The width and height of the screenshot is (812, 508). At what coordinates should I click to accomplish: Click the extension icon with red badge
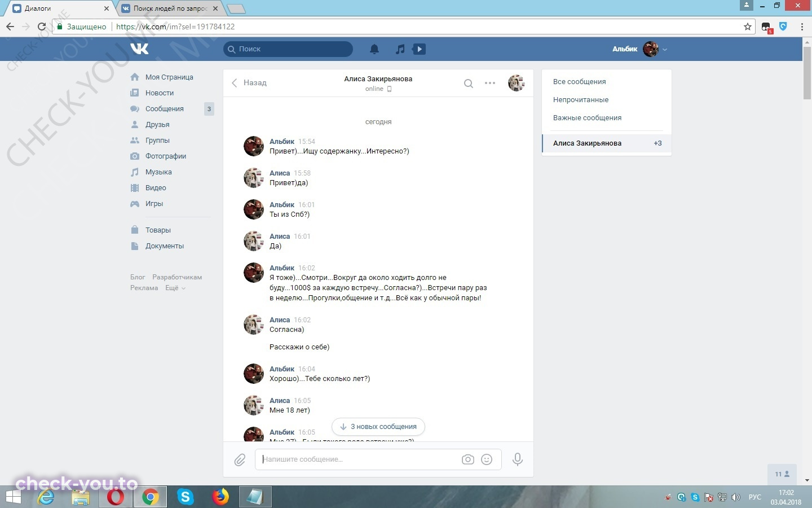point(767,27)
